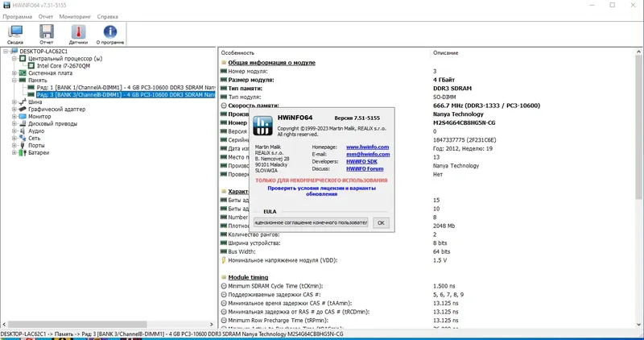Click the M2S4G64CB8HG5N-CG part number value
The height and width of the screenshot is (340, 644).
466,123
